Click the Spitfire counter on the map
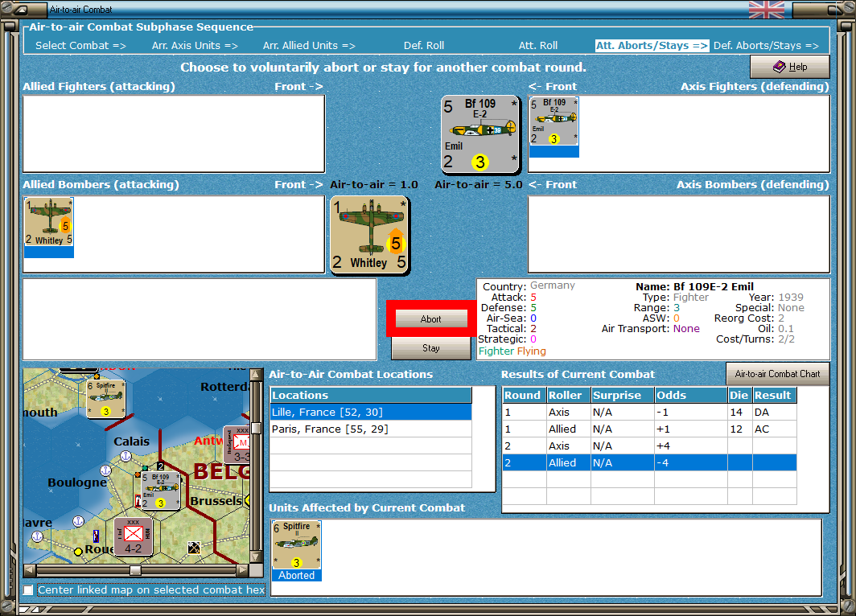This screenshot has height=616, width=856. [105, 398]
